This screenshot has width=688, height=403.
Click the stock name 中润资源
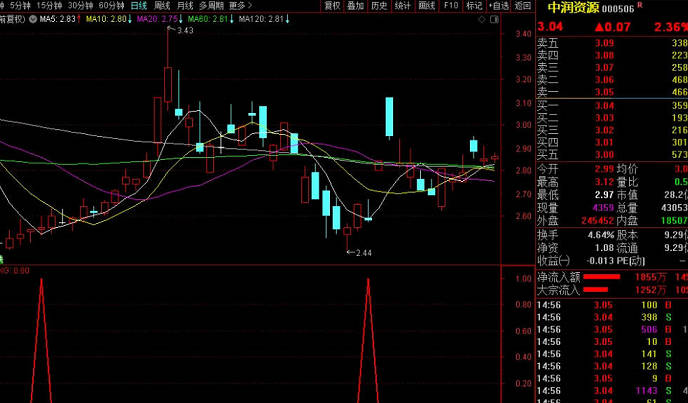(x=573, y=7)
